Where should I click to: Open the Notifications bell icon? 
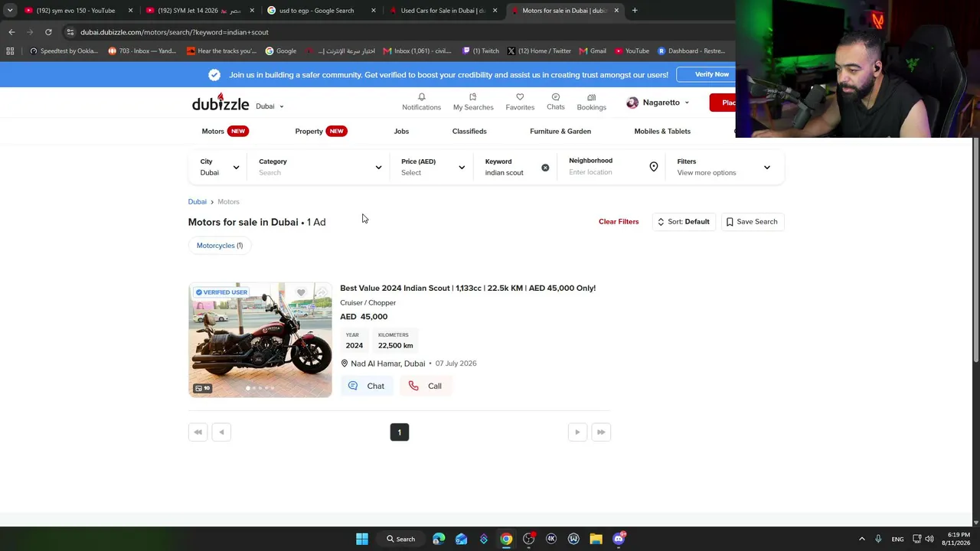pyautogui.click(x=421, y=102)
